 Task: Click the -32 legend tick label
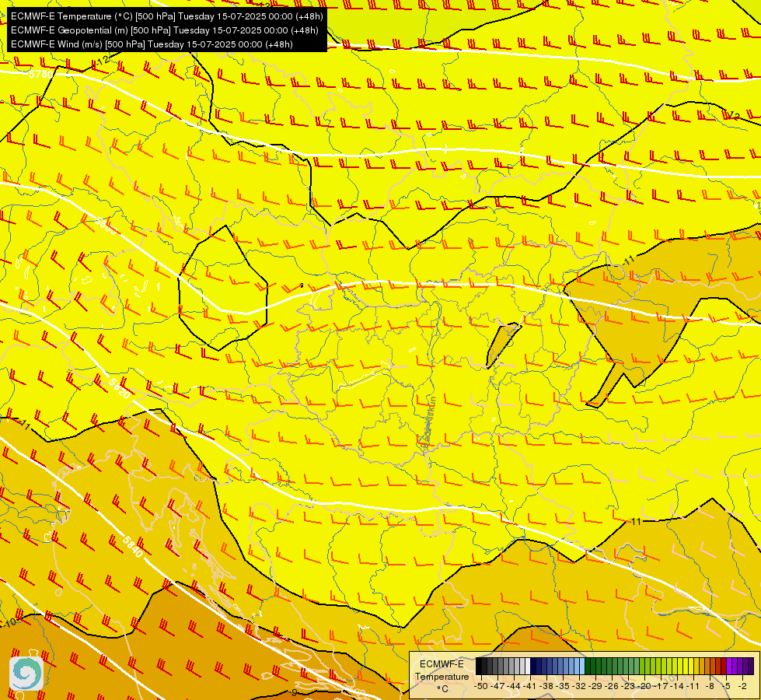[x=579, y=687]
